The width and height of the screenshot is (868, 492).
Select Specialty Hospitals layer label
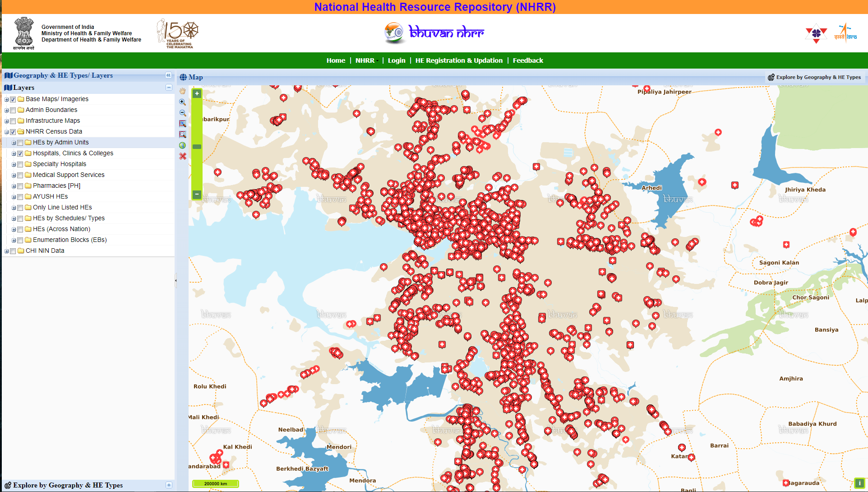pyautogui.click(x=59, y=164)
